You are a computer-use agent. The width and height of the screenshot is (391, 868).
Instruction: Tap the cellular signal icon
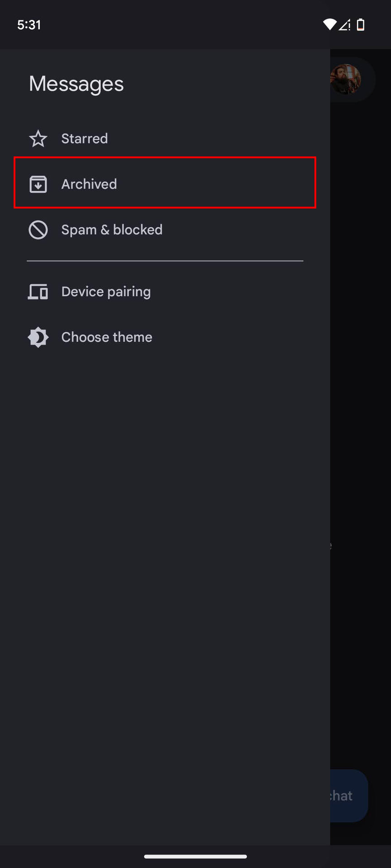345,25
